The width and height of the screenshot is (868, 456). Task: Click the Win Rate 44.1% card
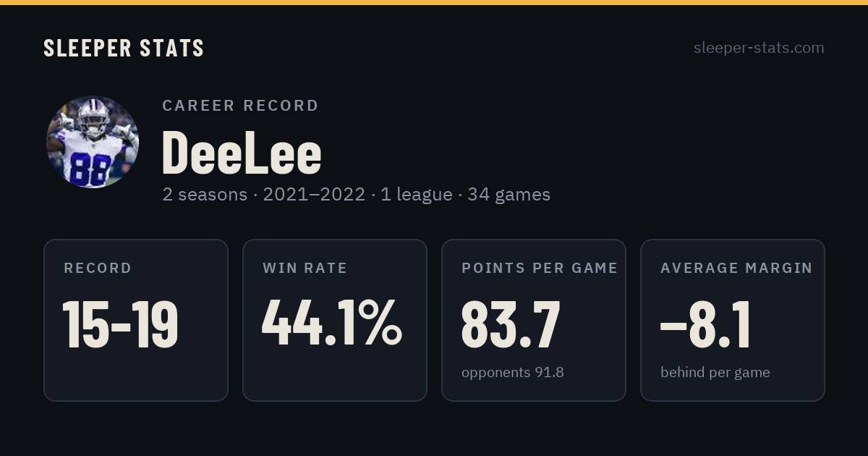(x=335, y=320)
